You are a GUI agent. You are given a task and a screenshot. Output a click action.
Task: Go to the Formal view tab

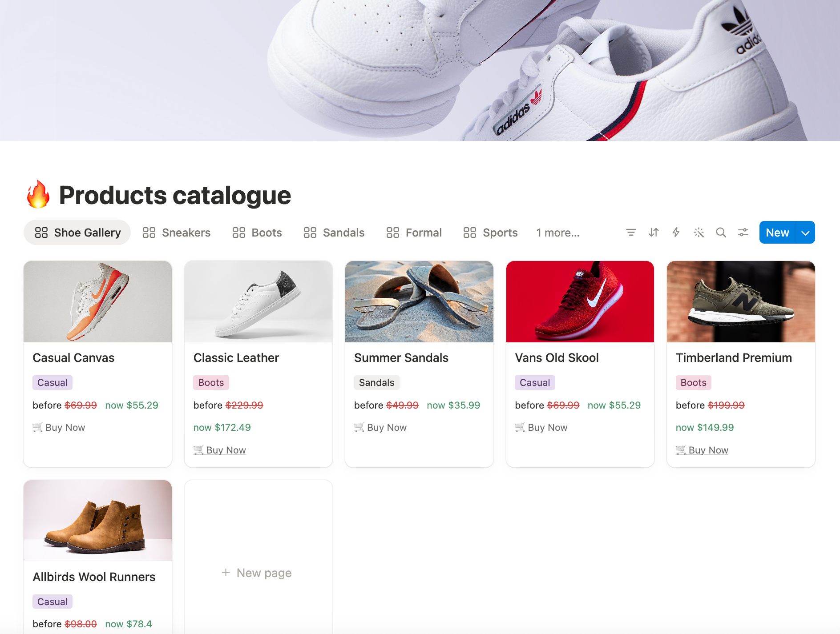click(414, 233)
